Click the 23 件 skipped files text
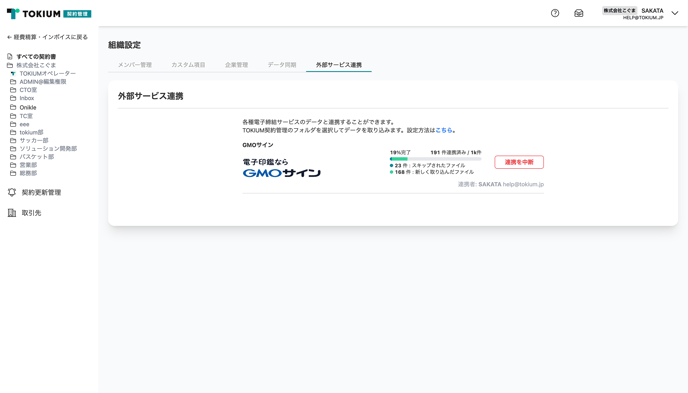This screenshot has width=688, height=393. (x=430, y=165)
